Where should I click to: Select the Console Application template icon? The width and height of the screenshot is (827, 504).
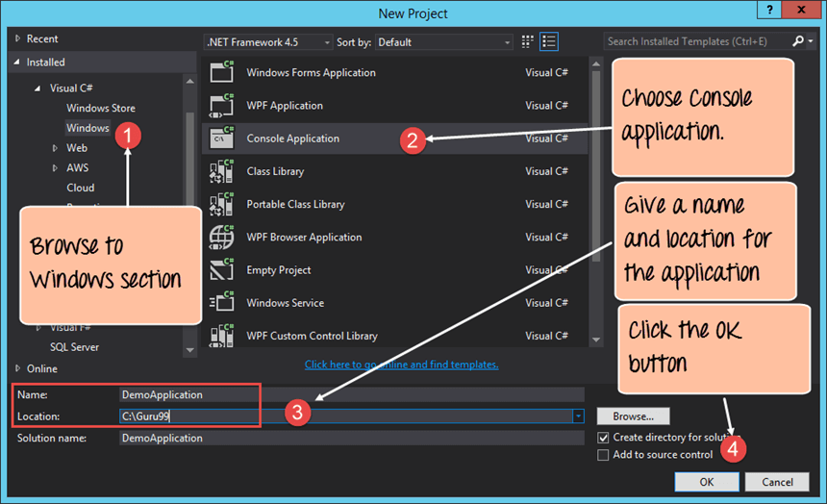click(222, 139)
